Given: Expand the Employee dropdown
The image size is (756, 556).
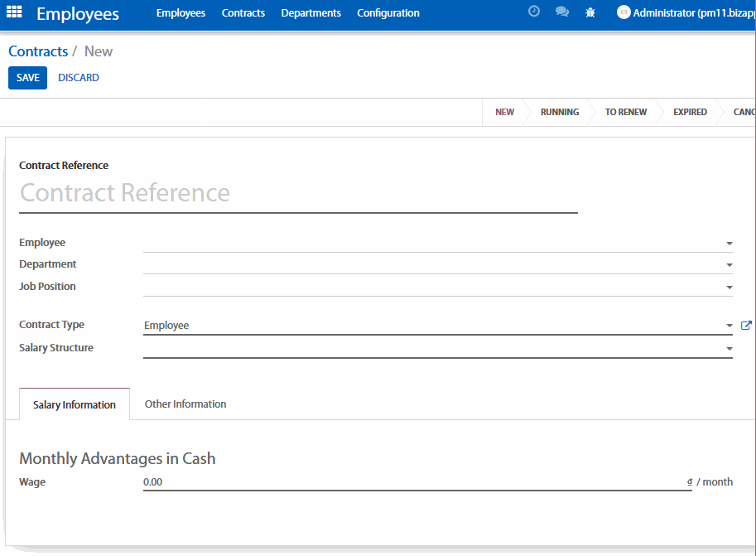Looking at the screenshot, I should pyautogui.click(x=729, y=244).
